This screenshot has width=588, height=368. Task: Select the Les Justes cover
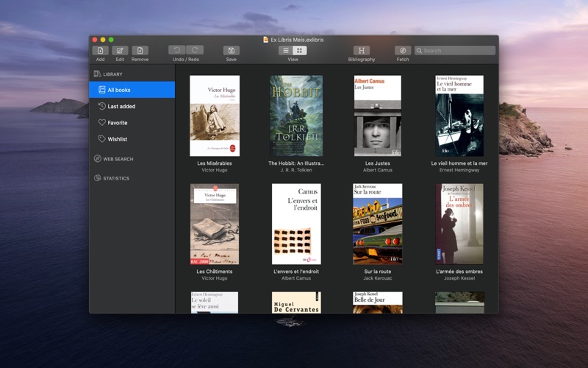point(378,116)
